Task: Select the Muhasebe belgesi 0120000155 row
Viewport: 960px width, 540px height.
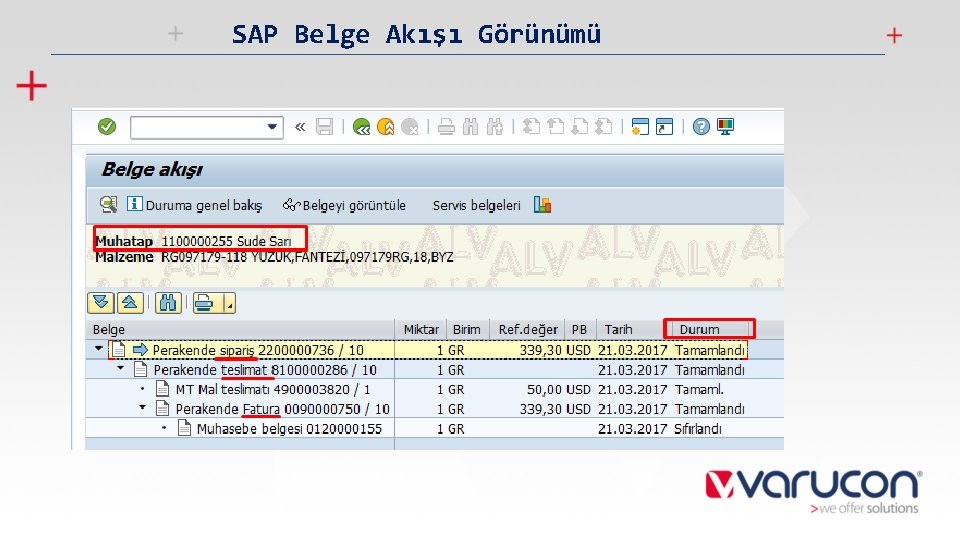Action: [435, 429]
